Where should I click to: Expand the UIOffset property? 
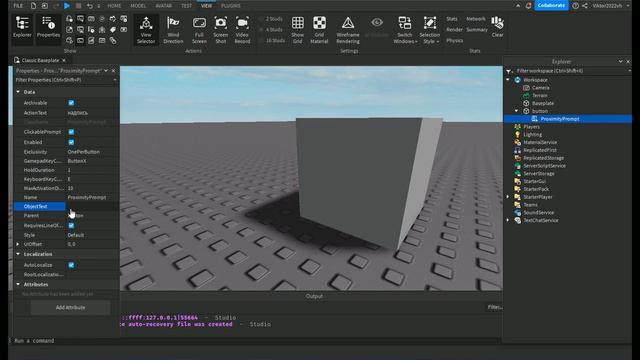(18, 244)
